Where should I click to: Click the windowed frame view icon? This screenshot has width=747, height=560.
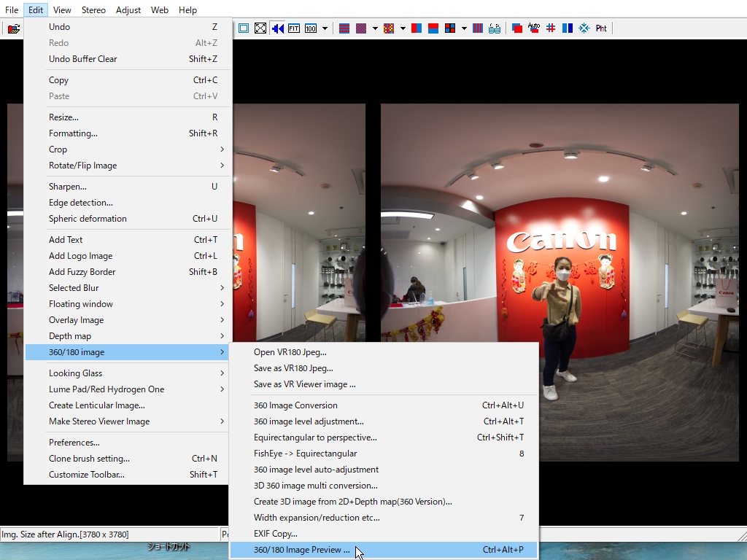click(244, 28)
